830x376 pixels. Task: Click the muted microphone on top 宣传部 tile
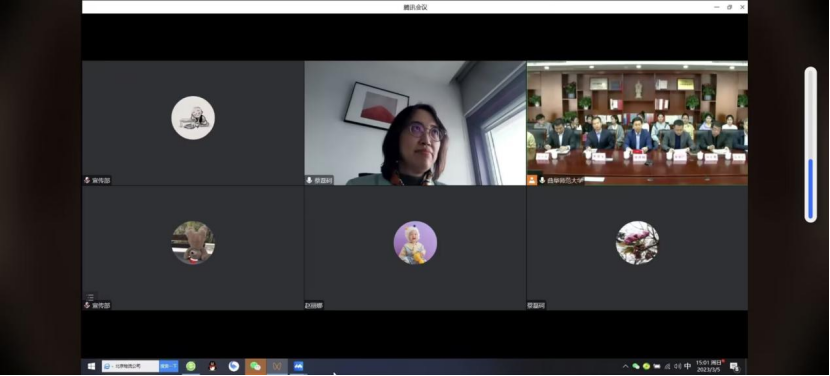coord(87,181)
